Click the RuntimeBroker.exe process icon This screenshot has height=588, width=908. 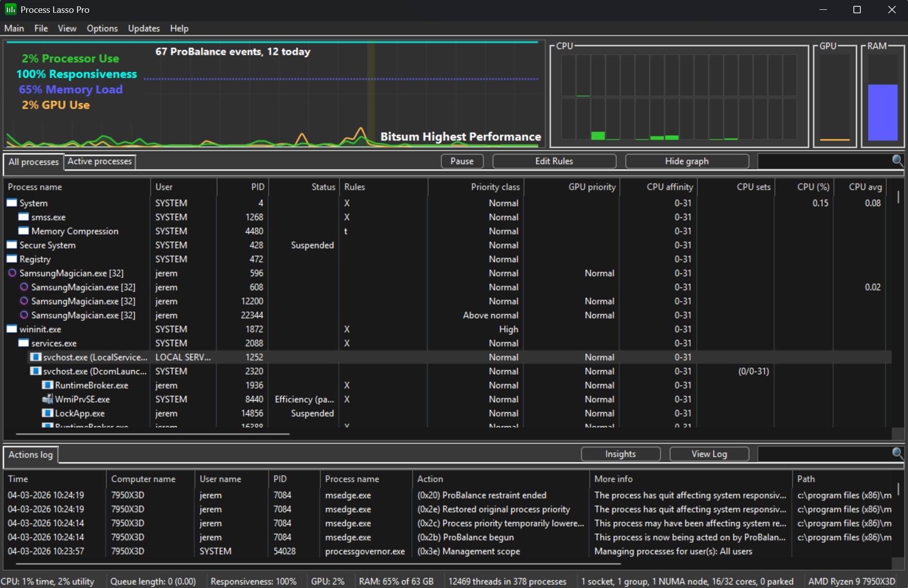coord(48,385)
